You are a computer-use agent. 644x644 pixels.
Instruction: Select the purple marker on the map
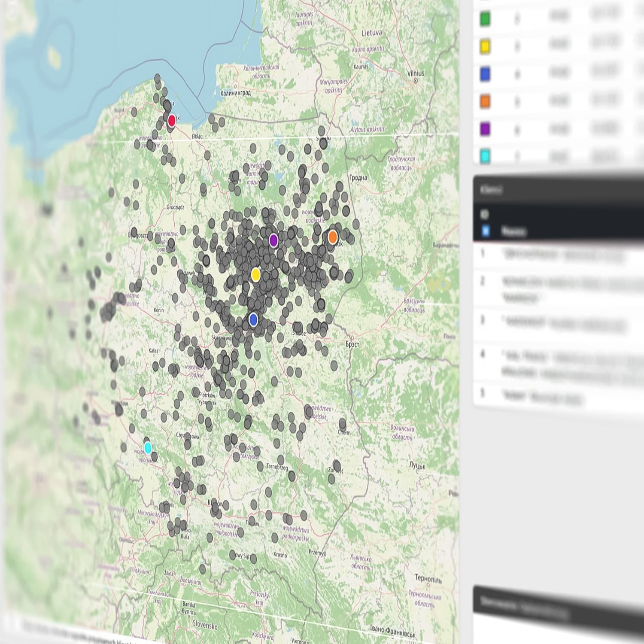click(273, 240)
